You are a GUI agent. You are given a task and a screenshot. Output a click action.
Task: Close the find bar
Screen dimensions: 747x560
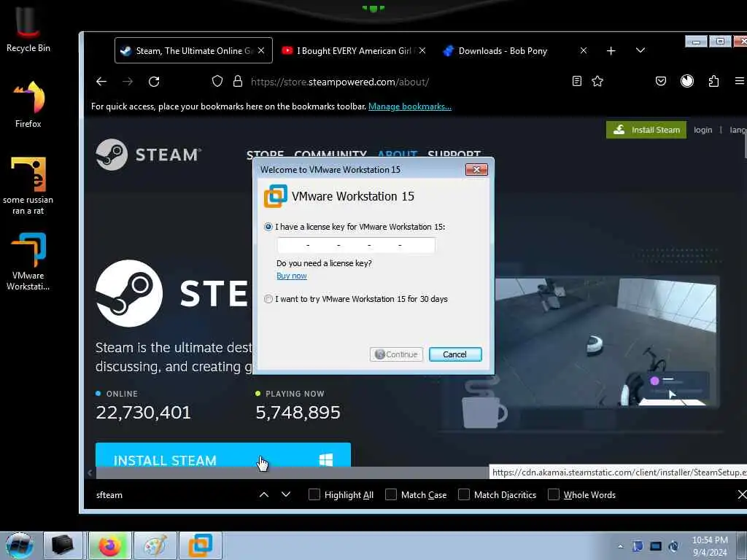point(742,495)
